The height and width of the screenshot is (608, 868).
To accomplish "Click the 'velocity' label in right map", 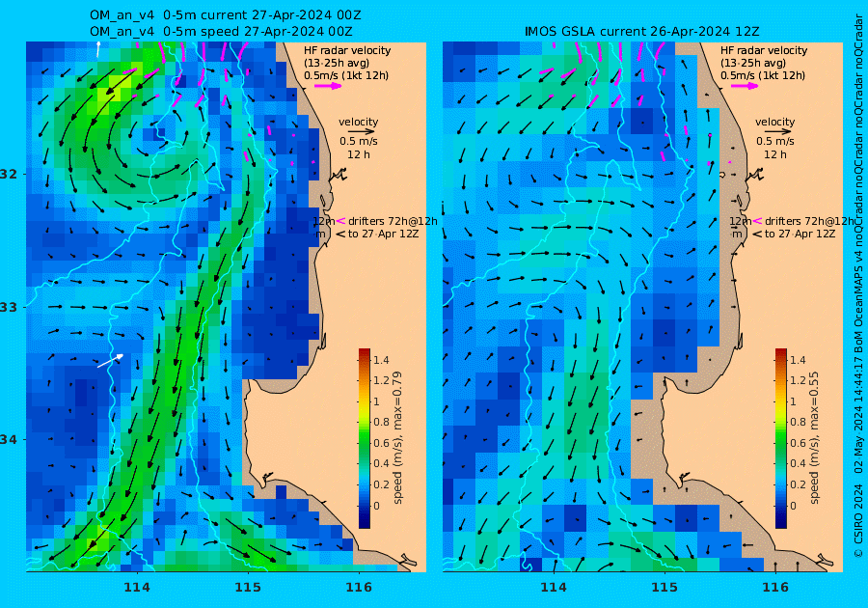I will coord(775,122).
